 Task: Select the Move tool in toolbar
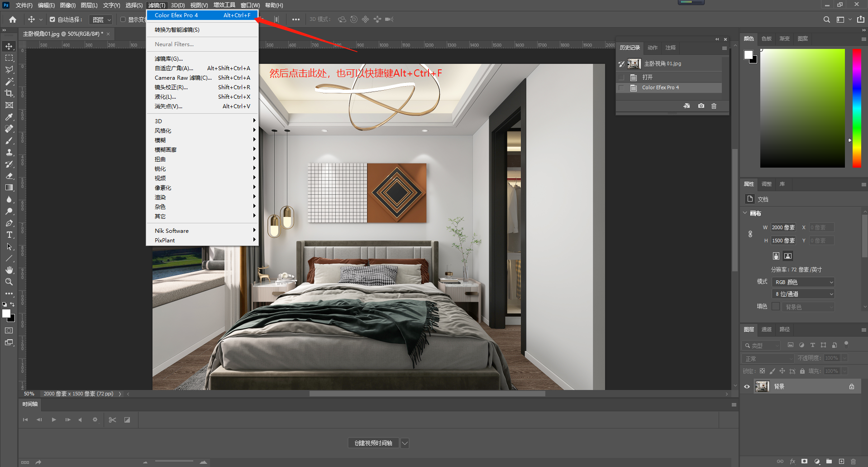(x=9, y=46)
